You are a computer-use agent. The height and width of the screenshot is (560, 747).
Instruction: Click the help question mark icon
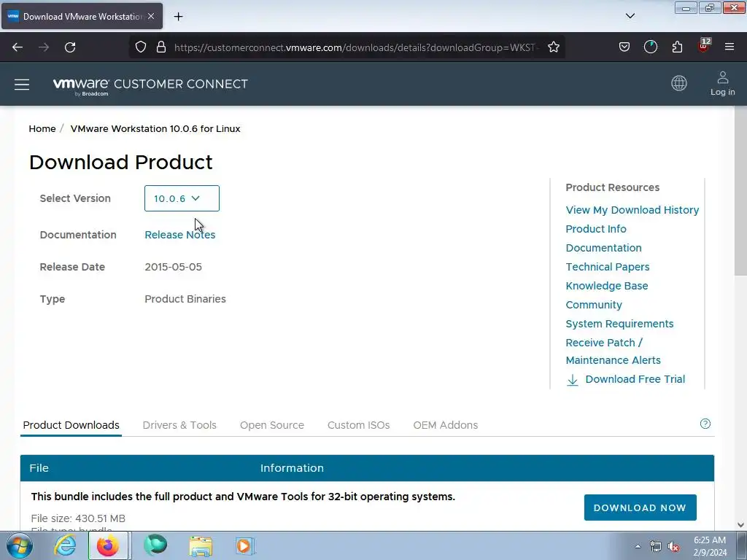click(x=705, y=424)
